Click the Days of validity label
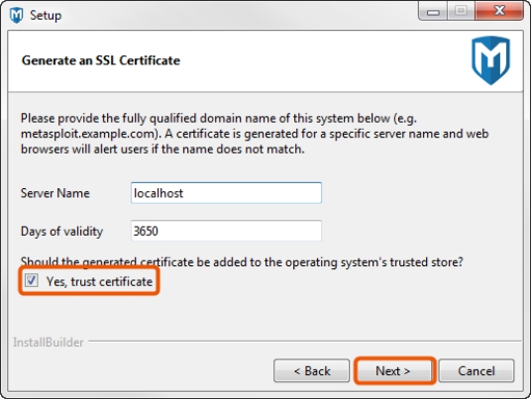 pyautogui.click(x=61, y=231)
